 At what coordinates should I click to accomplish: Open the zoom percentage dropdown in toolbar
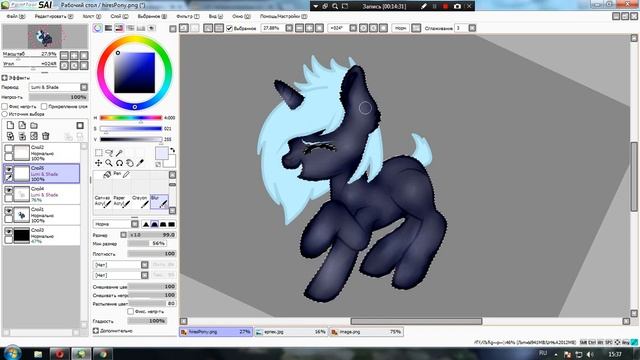[x=289, y=28]
